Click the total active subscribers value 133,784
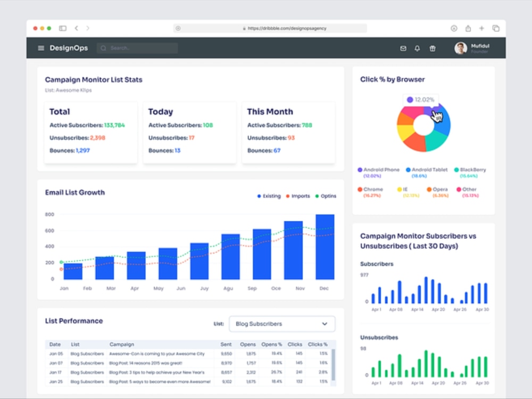 (114, 125)
